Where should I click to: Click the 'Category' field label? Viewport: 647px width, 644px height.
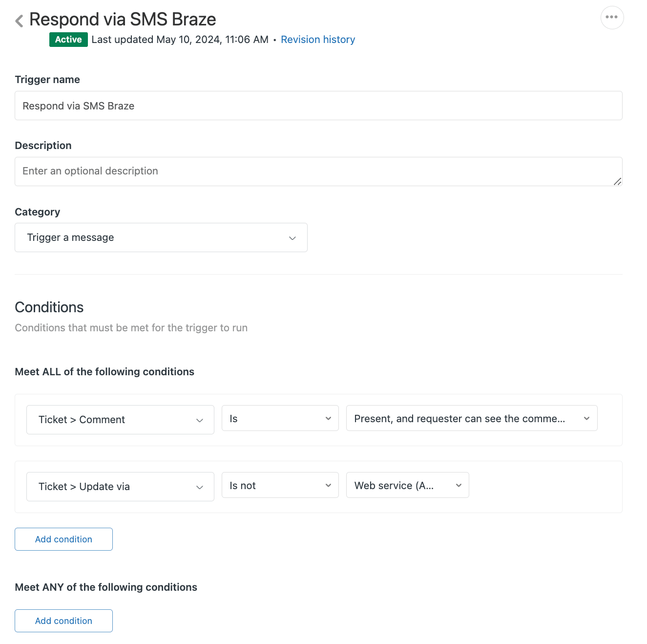(38, 212)
